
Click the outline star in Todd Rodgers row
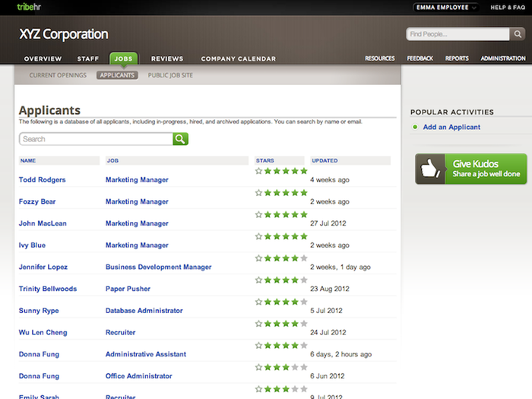click(x=258, y=171)
